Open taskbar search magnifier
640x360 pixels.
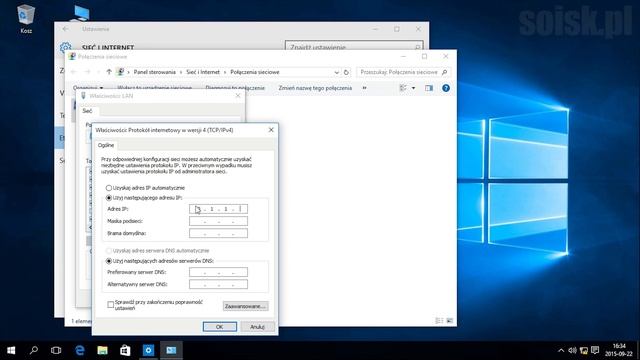pos(34,350)
